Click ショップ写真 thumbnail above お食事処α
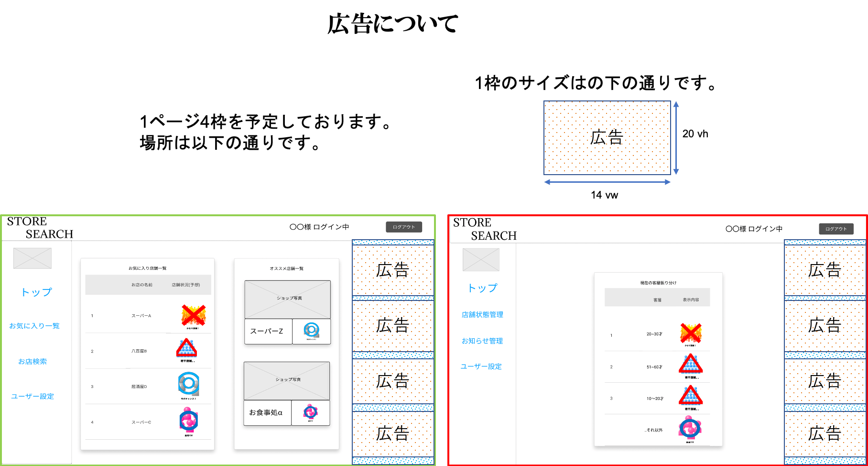Image resolution: width=868 pixels, height=466 pixels. click(287, 380)
